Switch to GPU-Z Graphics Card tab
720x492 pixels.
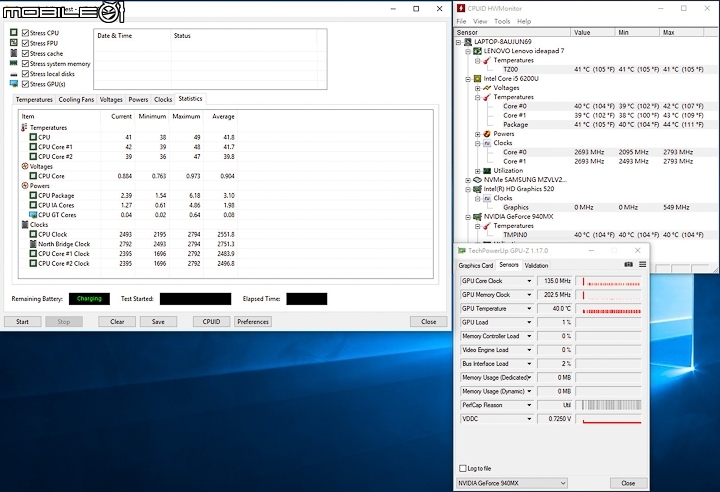pos(476,266)
